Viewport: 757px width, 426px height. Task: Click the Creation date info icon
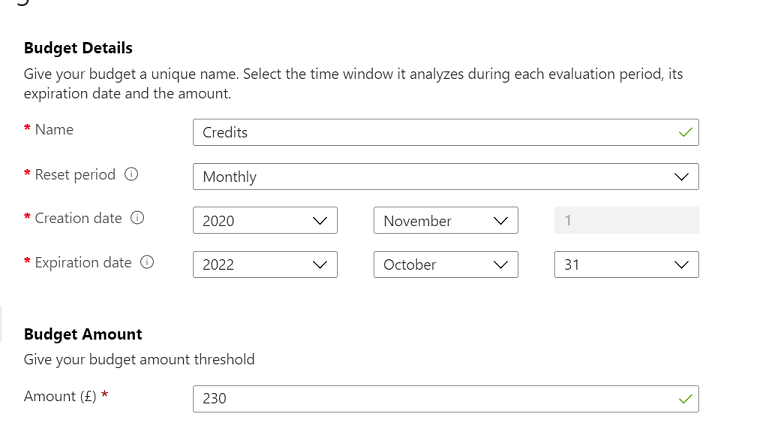coord(138,218)
